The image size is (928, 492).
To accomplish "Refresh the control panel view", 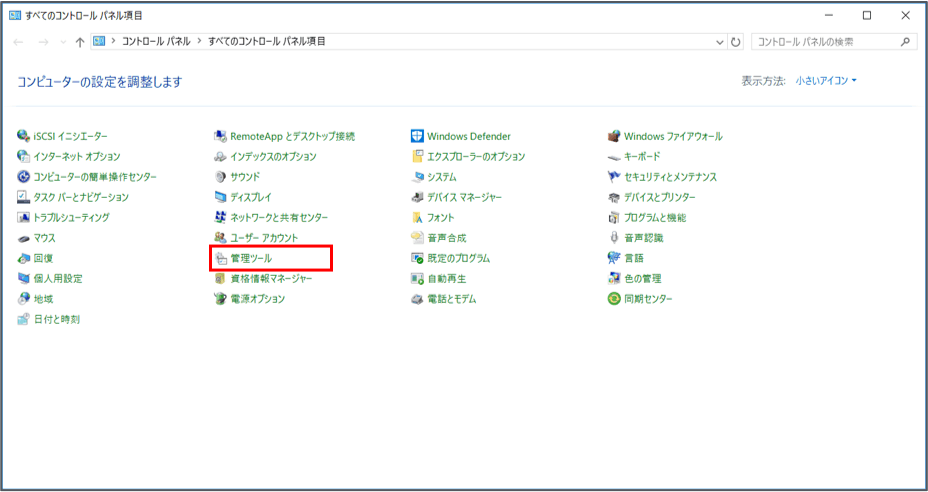I will tap(737, 42).
